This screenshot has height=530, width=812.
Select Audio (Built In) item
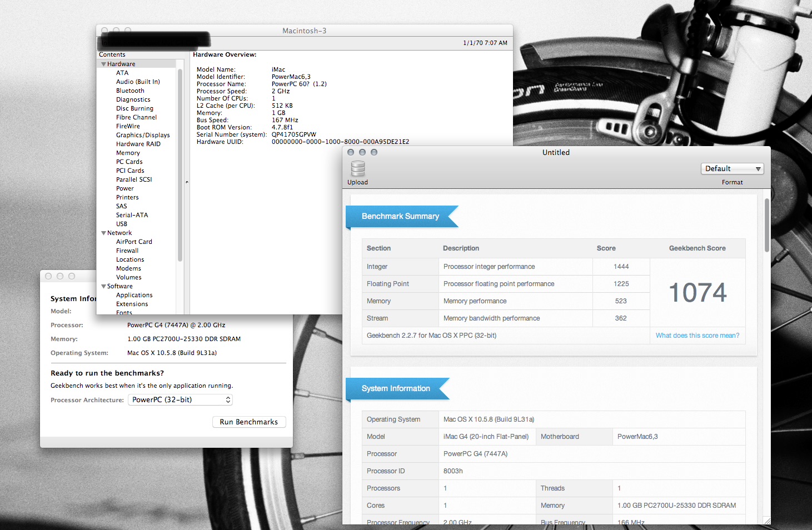pyautogui.click(x=138, y=82)
